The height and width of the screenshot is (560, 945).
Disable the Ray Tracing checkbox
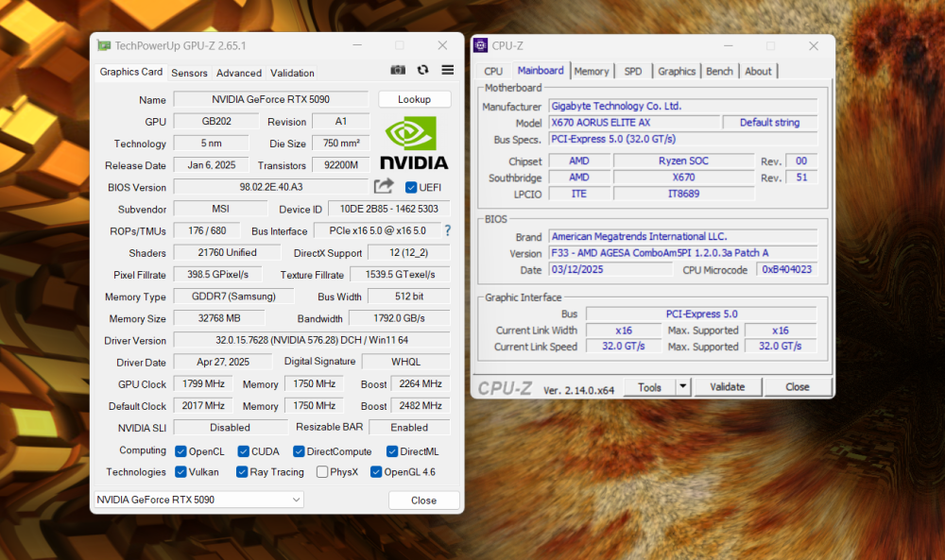click(x=241, y=472)
